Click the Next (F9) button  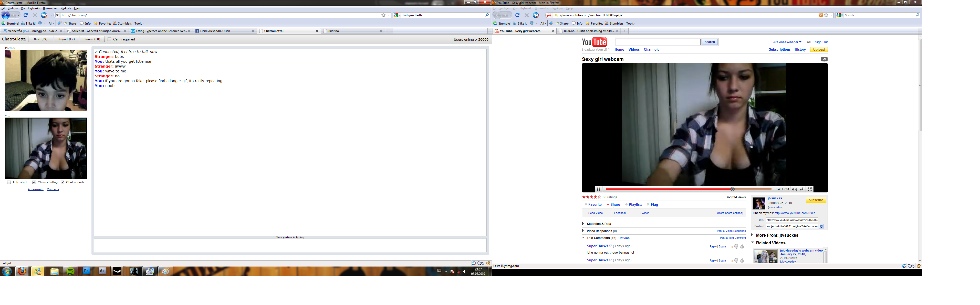(40, 39)
